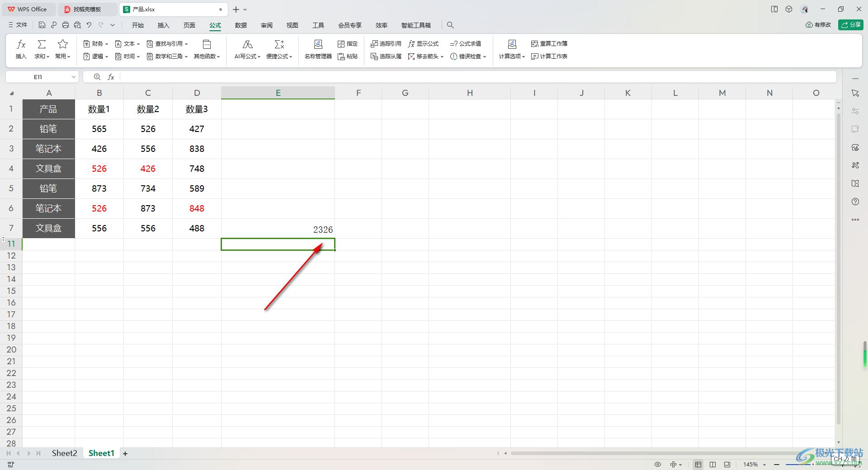Click the has-modifications status button
This screenshot has height=470, width=868.
coord(818,25)
